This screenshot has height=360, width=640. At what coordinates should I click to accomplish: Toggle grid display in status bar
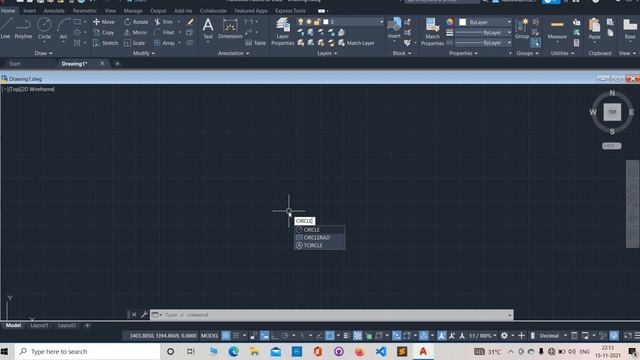pyautogui.click(x=226, y=336)
